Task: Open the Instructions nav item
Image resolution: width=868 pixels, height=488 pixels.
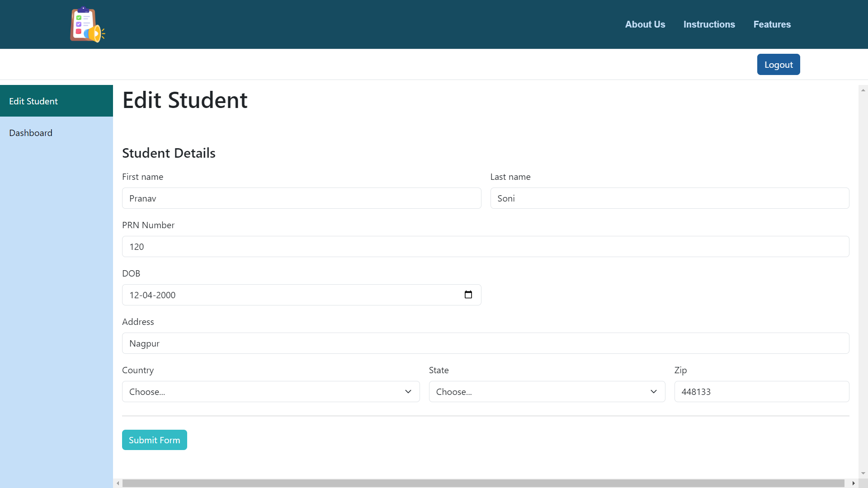Action: [x=709, y=24]
